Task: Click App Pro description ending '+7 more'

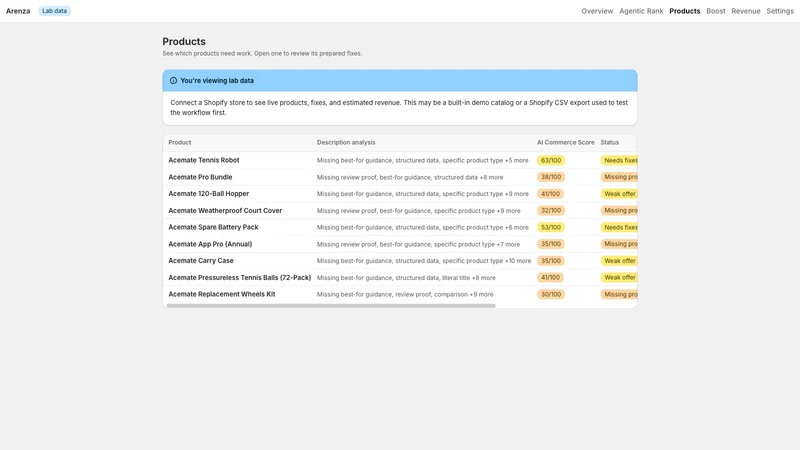Action: pyautogui.click(x=418, y=244)
